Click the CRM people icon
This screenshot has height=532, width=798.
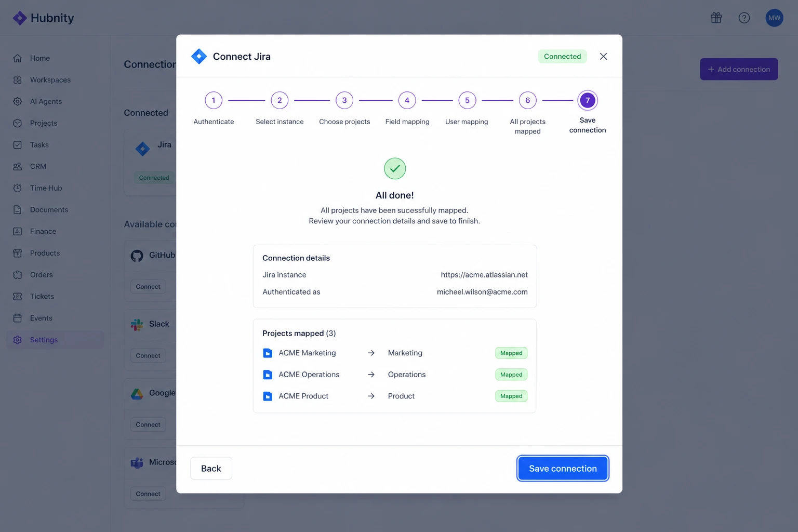pos(18,166)
